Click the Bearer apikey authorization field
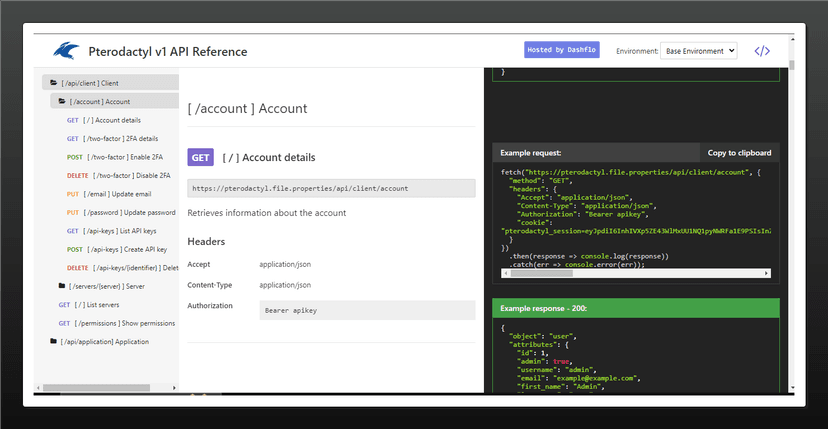The width and height of the screenshot is (828, 429). pos(367,311)
